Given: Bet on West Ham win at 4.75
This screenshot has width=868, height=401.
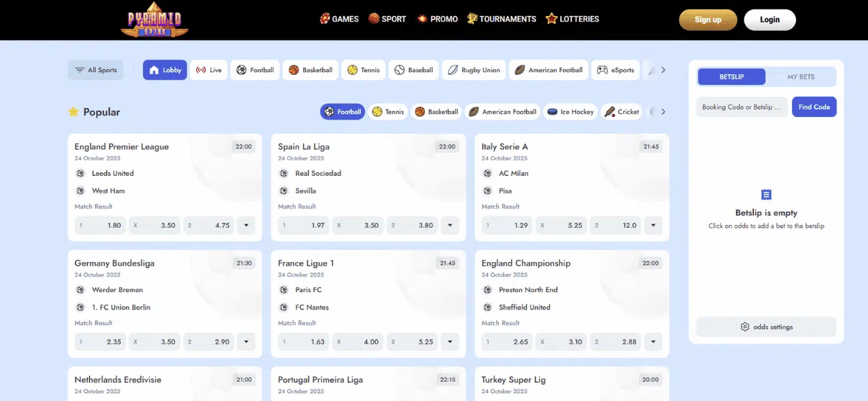Looking at the screenshot, I should [x=209, y=225].
